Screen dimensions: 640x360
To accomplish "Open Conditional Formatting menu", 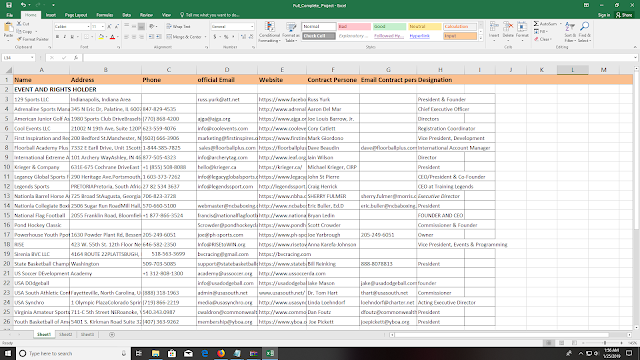I will (269, 32).
